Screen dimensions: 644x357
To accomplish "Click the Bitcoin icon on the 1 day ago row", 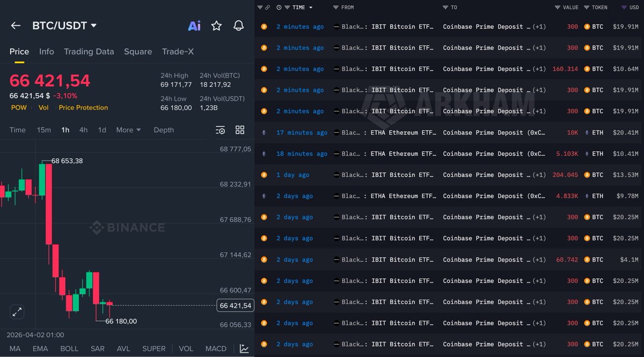I will tap(264, 175).
